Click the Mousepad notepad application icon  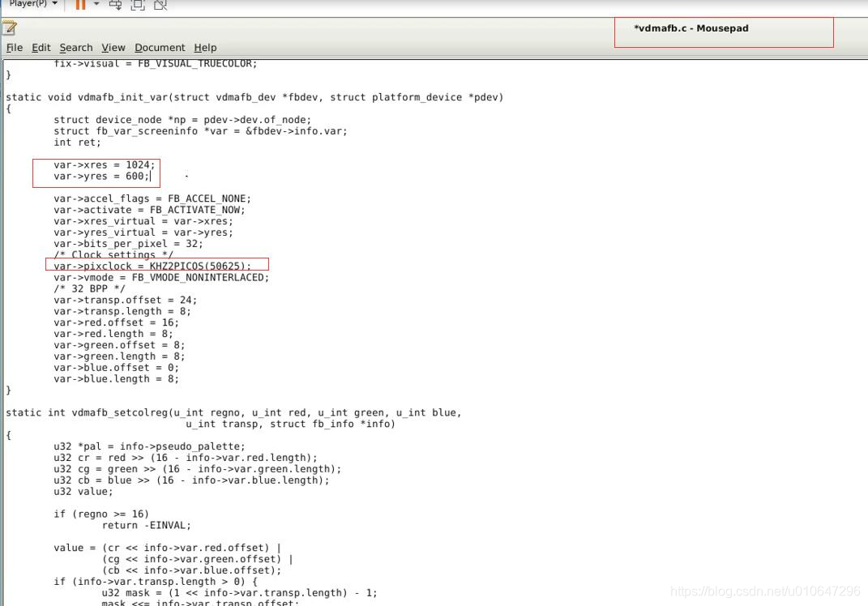tap(10, 27)
